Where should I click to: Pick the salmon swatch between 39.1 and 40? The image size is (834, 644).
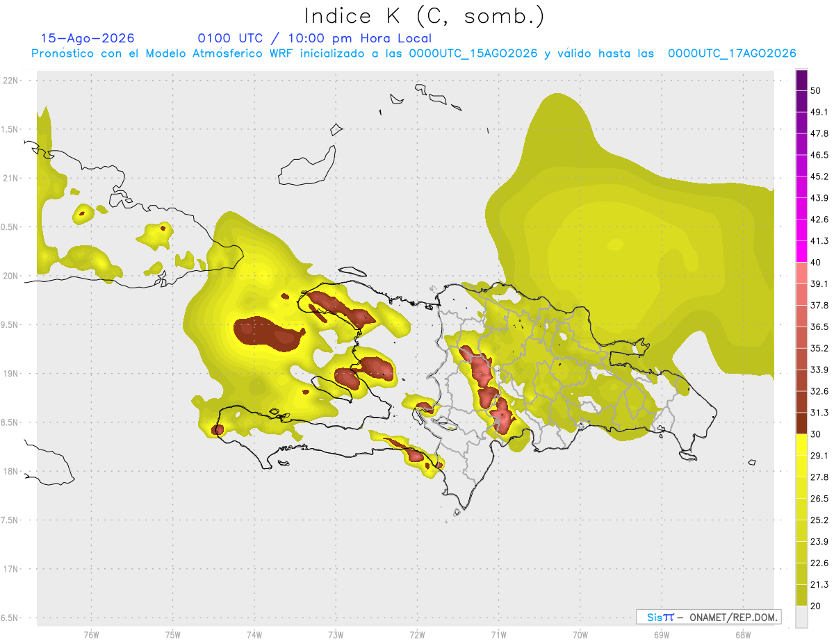[801, 273]
